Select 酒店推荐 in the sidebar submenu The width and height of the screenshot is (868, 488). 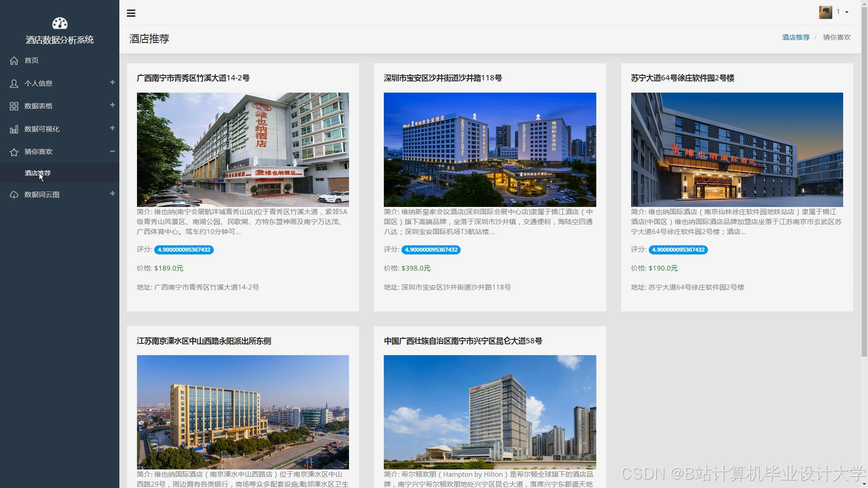[x=37, y=173]
